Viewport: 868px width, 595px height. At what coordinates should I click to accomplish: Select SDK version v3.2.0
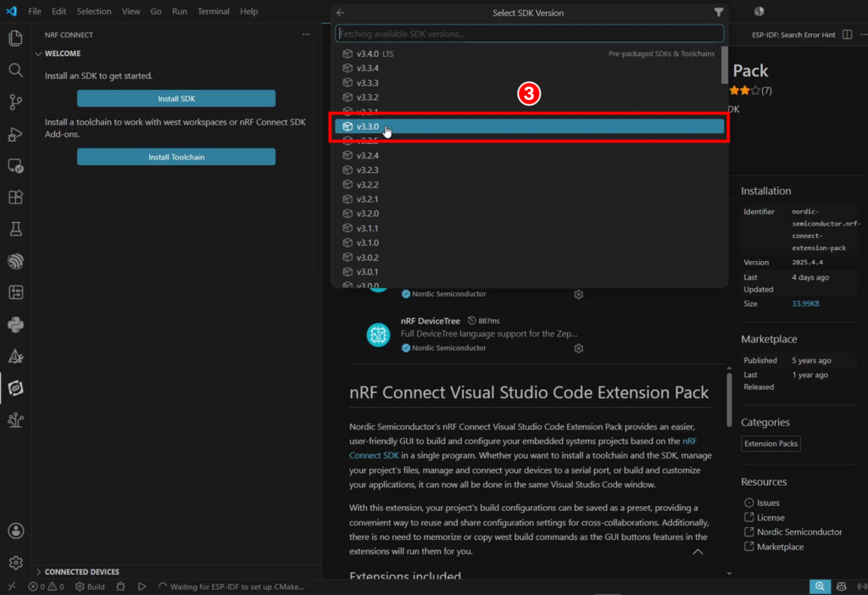point(529,214)
